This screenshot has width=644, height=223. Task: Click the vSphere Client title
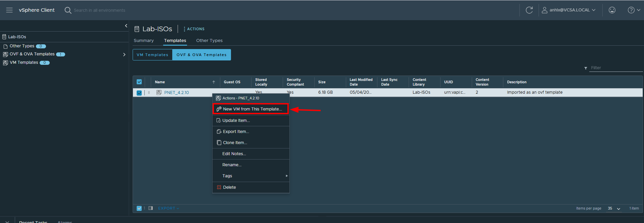37,10
